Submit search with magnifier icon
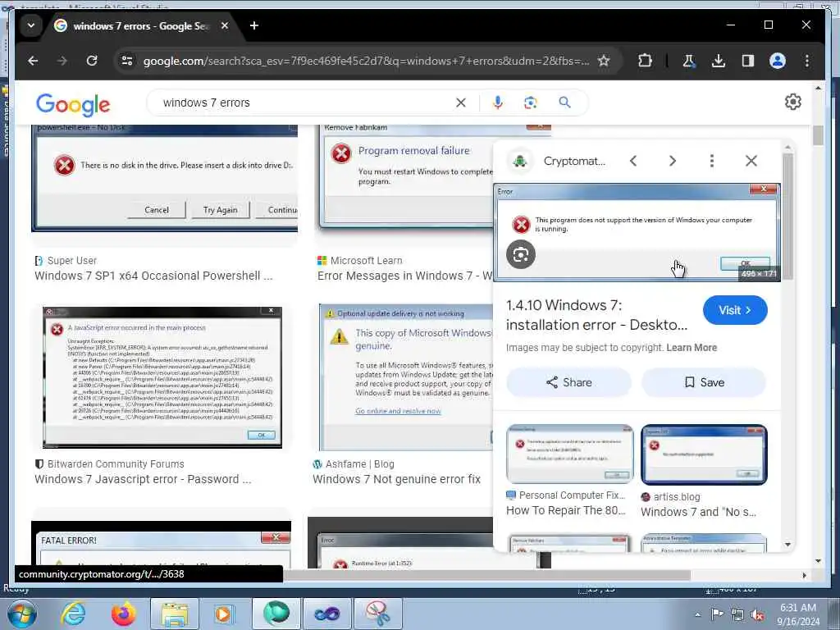The image size is (840, 630). click(564, 103)
